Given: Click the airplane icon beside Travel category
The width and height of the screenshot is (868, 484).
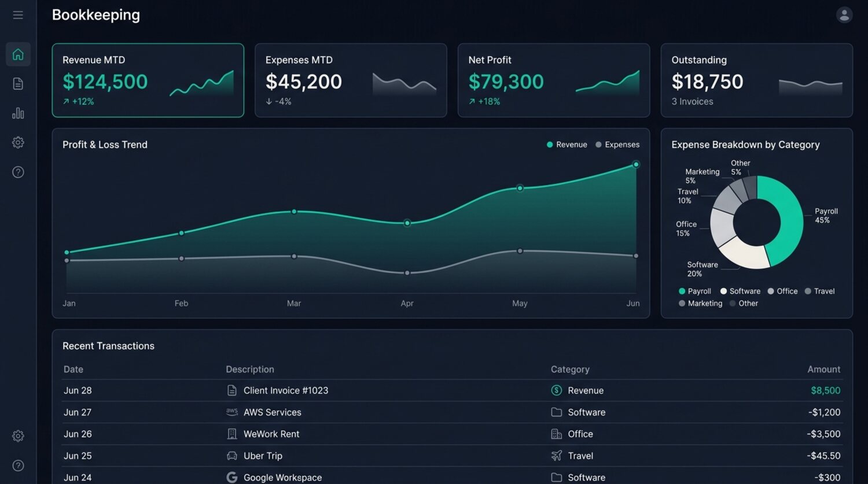Looking at the screenshot, I should [x=556, y=456].
